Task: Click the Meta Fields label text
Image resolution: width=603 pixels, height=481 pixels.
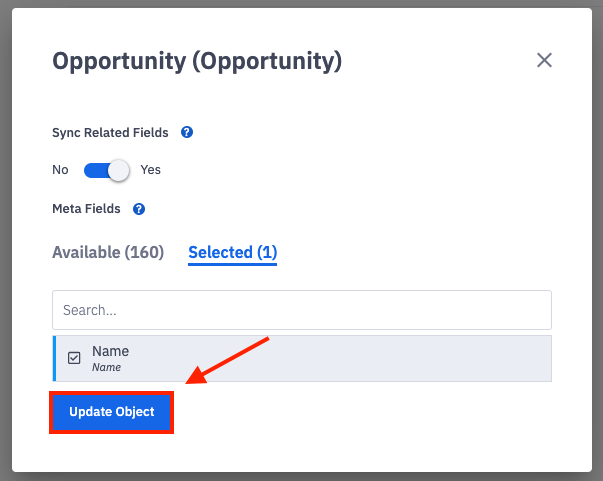Action: (x=86, y=209)
